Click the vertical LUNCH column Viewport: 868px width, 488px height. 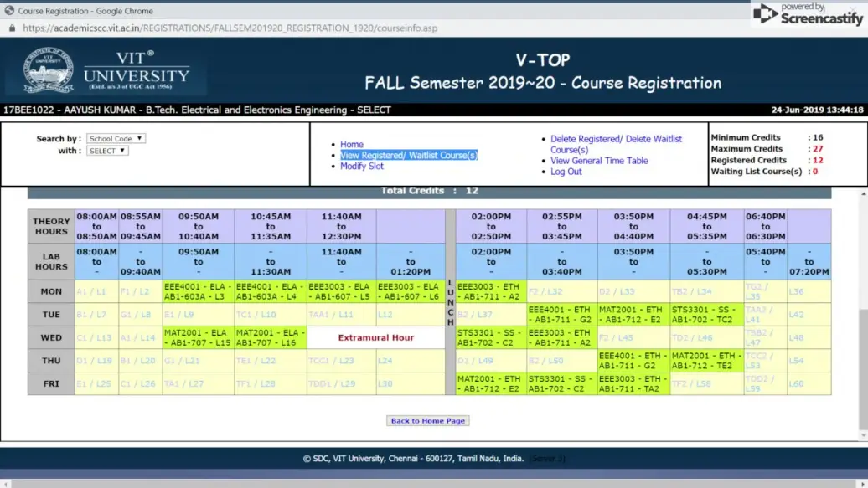pos(450,302)
